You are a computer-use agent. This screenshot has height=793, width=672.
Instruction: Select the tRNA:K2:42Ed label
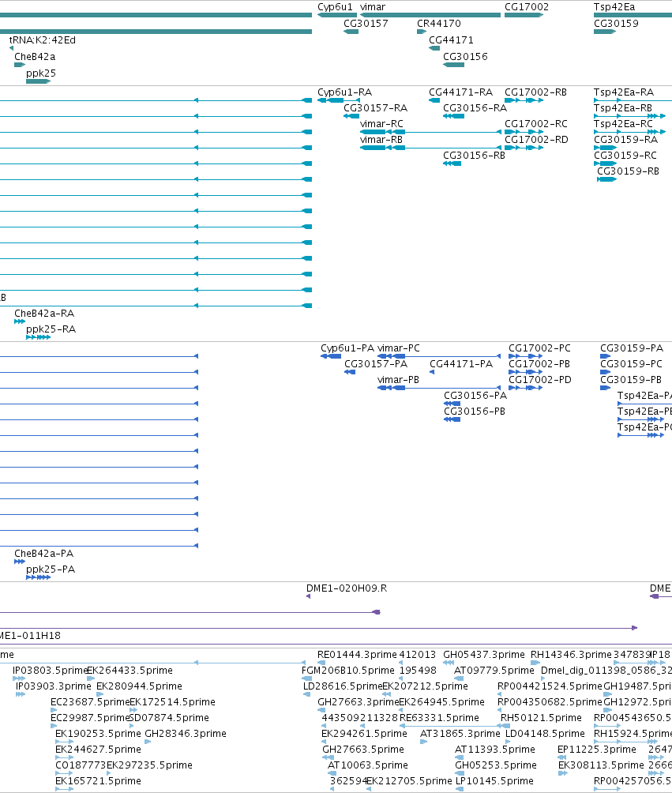[x=43, y=40]
